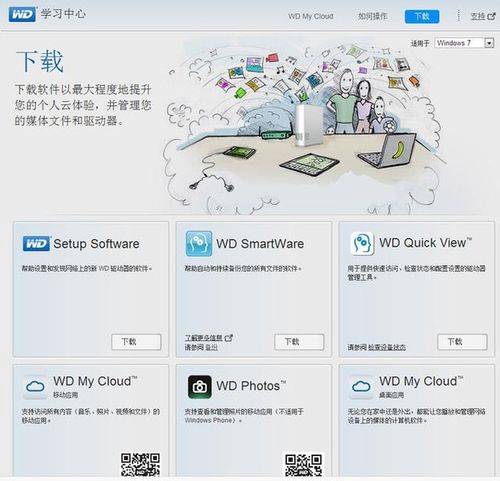Click WD My Cloud title labeled 桌面应用

(421, 381)
